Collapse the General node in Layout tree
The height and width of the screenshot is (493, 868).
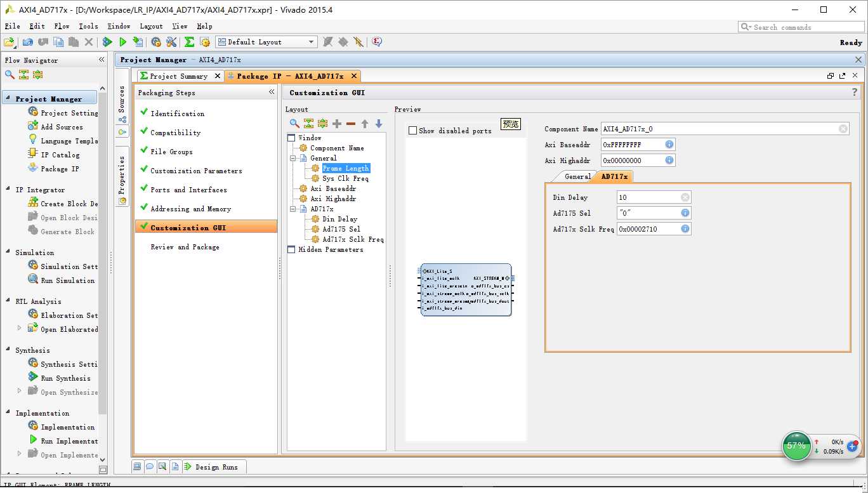[293, 158]
